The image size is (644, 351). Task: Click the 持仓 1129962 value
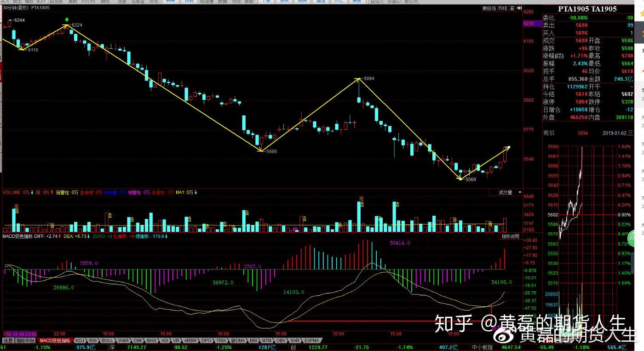[578, 86]
